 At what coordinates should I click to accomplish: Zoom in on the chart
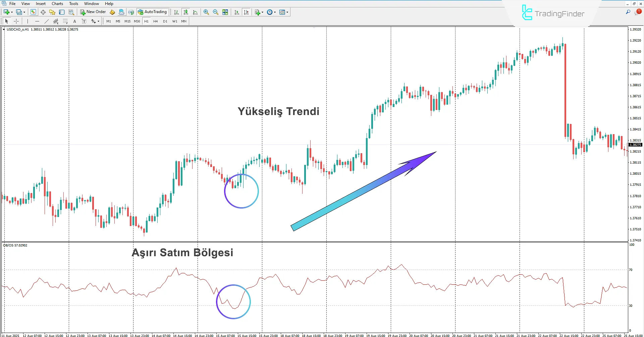[x=206, y=12]
